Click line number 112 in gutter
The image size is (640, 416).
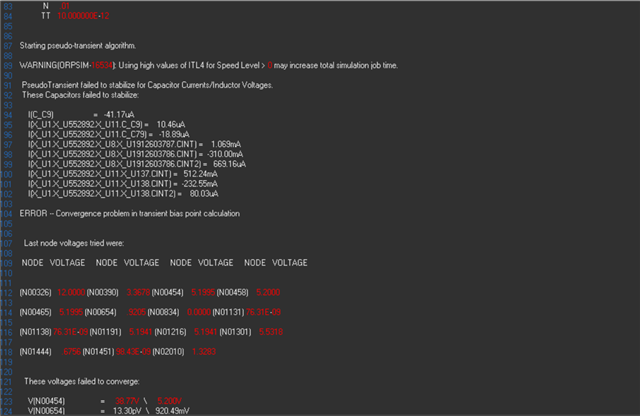7,292
